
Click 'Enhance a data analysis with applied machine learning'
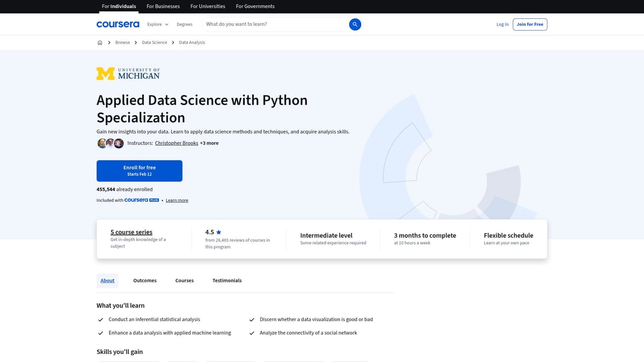pos(170,333)
